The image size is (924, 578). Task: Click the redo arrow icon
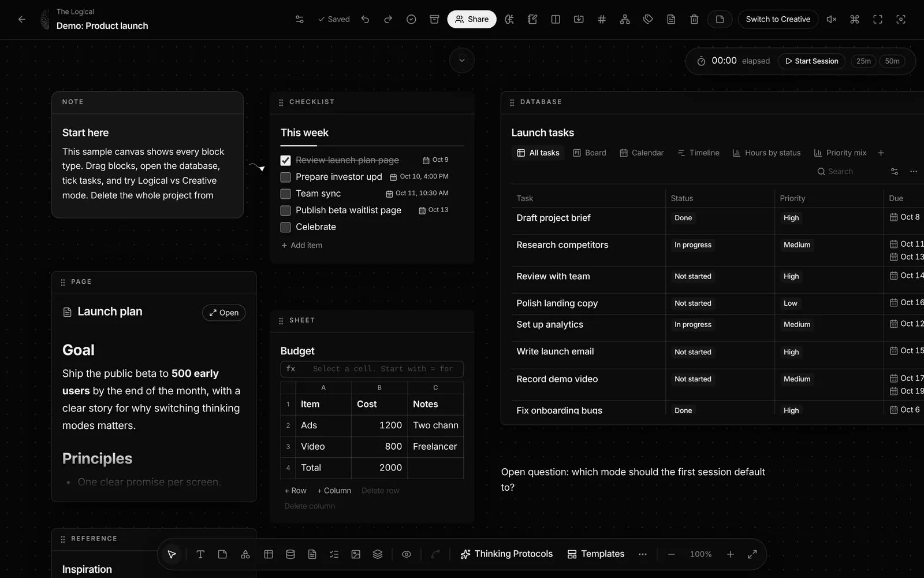(x=388, y=19)
